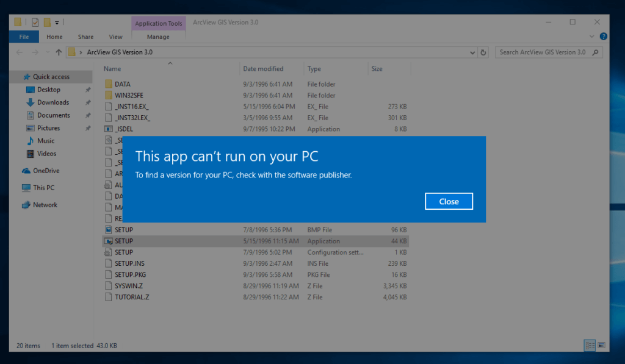The height and width of the screenshot is (364, 625).
Task: Switch to the Manage ribbon tab
Action: click(x=158, y=37)
